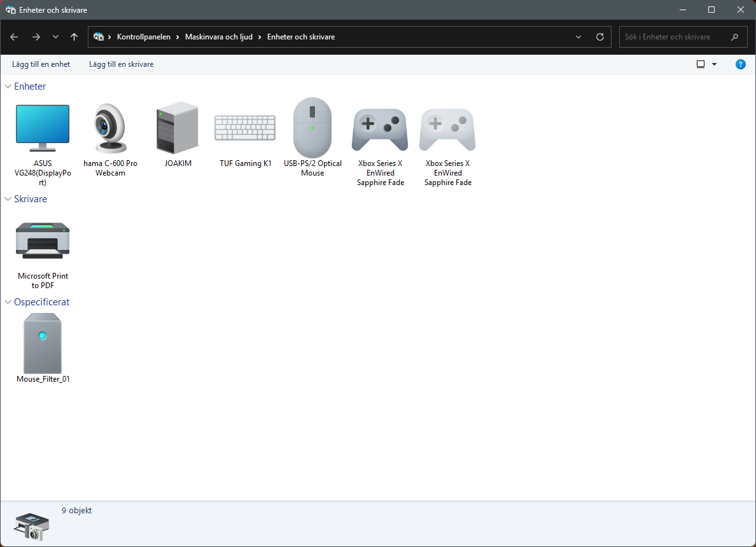Select the first Xbox Series X controller
The image size is (756, 547).
point(380,144)
